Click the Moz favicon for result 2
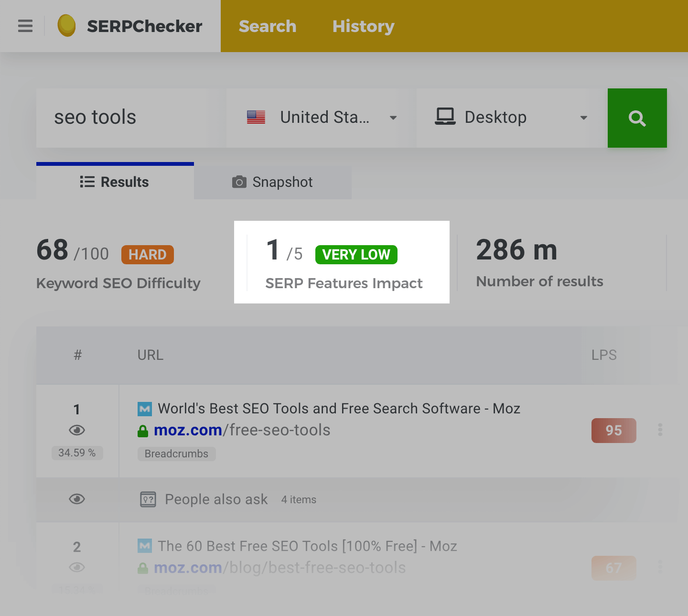The image size is (688, 616). tap(145, 546)
